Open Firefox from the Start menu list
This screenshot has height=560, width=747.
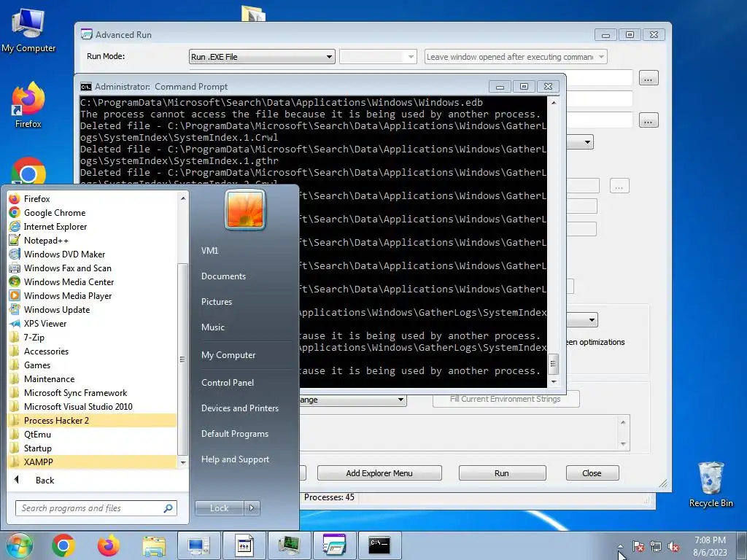(x=92, y=198)
